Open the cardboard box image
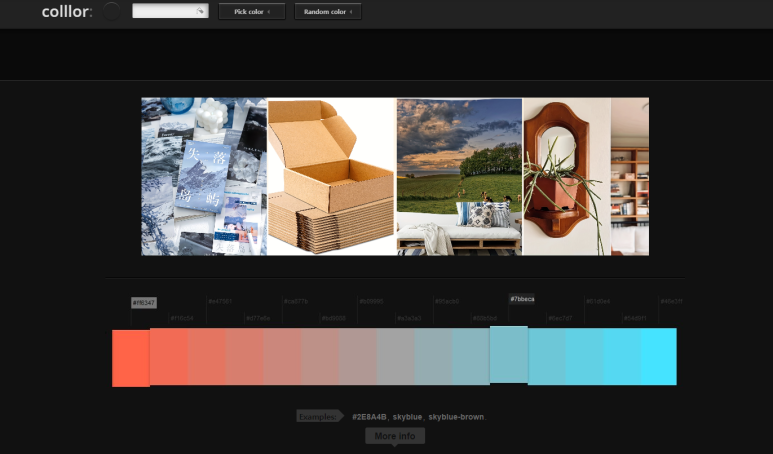Viewport: 773px width, 454px height. tap(331, 176)
